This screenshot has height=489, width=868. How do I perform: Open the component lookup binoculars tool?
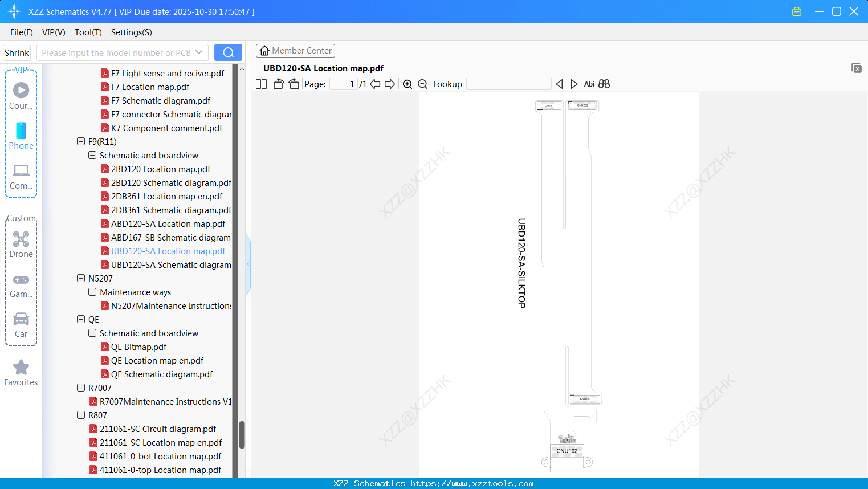pyautogui.click(x=604, y=84)
